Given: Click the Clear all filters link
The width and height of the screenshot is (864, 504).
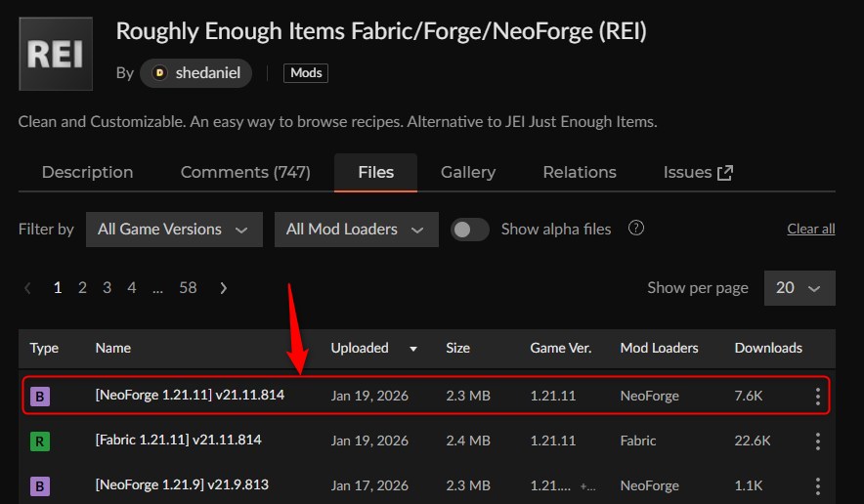Looking at the screenshot, I should point(810,230).
